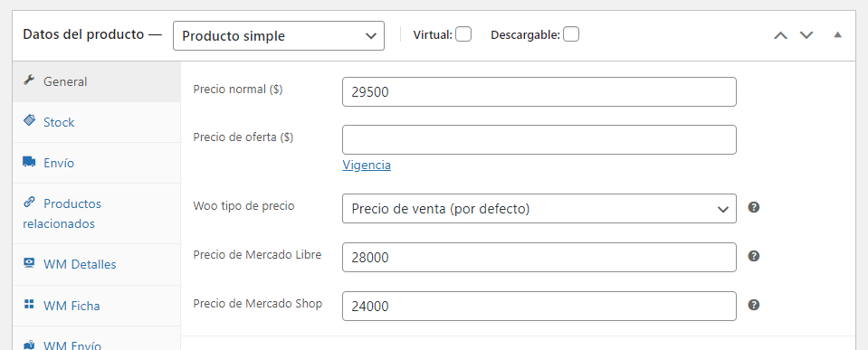Open the Producto simple type dropdown
Screen dimensions: 868x350
click(279, 36)
